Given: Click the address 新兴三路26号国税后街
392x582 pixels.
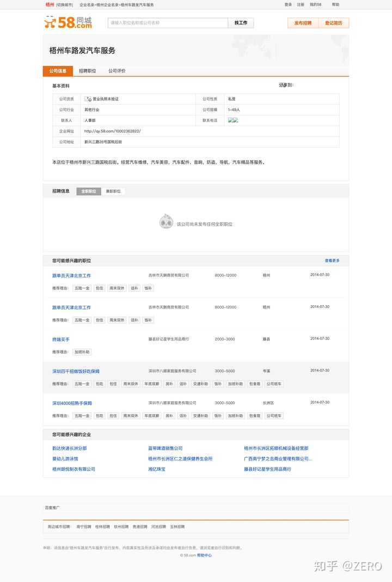Looking at the screenshot, I should point(103,142).
